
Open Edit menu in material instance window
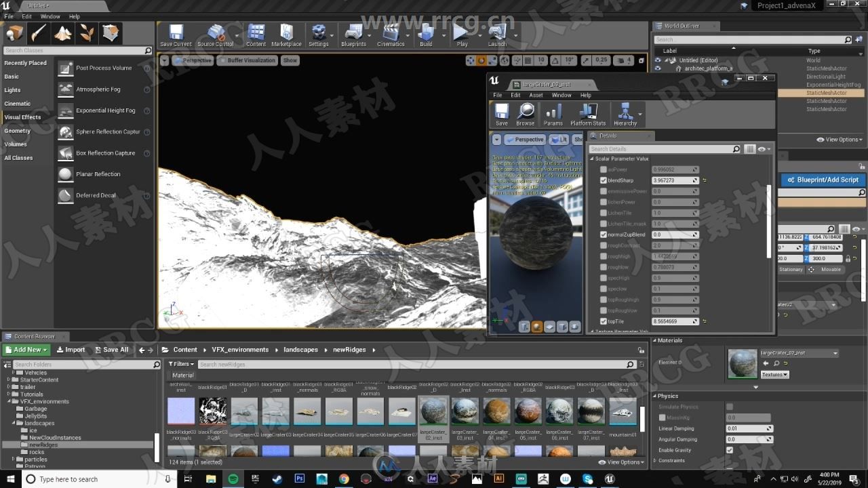pyautogui.click(x=515, y=95)
